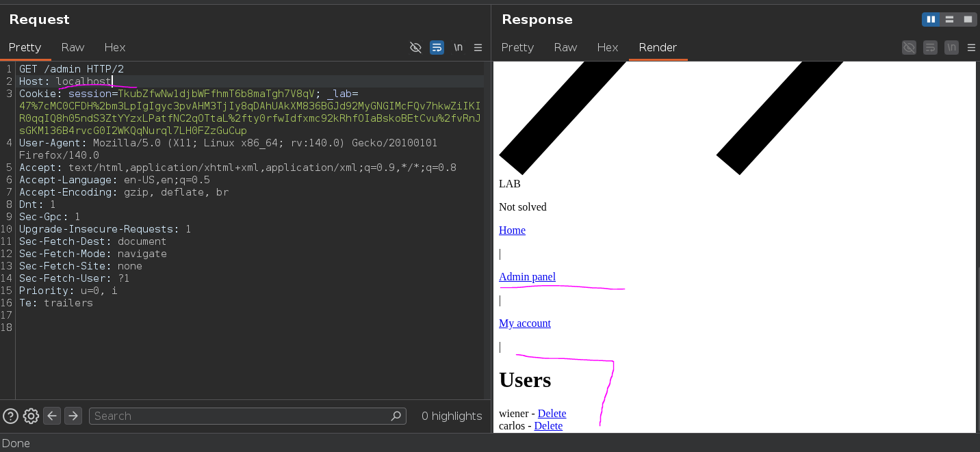
Task: Open the Response Hex tab
Action: click(608, 47)
